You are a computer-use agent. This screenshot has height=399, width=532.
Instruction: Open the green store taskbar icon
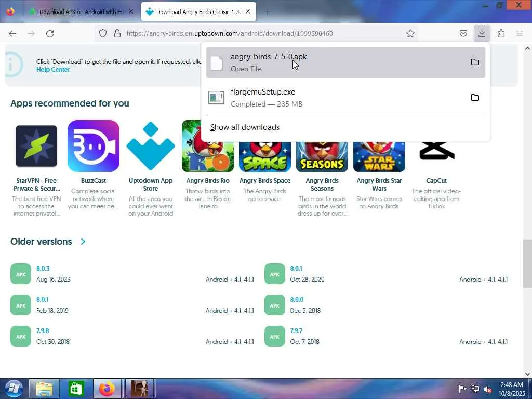76,389
